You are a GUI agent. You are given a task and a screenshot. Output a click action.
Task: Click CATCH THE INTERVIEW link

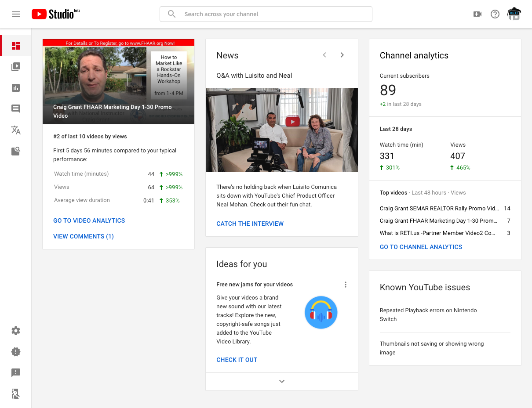point(250,224)
